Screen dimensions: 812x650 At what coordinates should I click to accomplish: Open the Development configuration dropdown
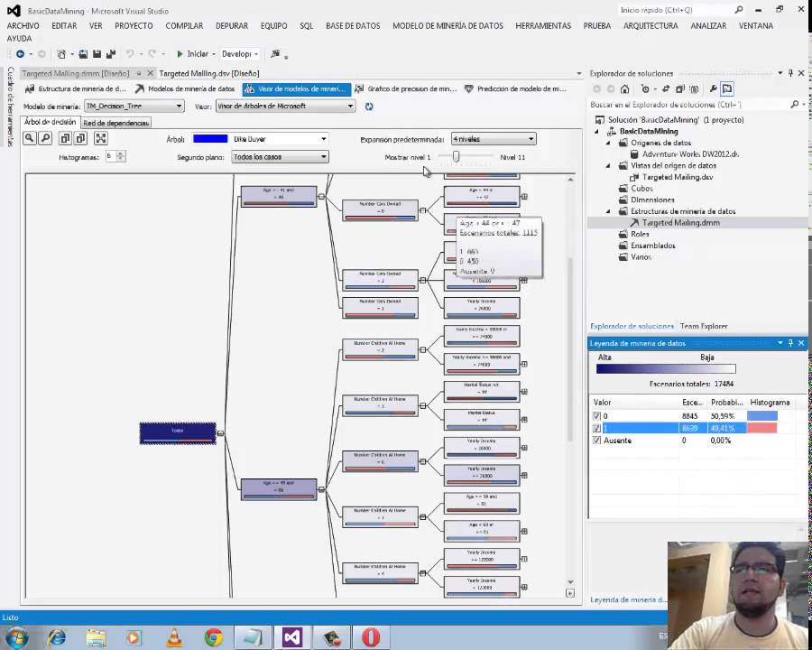point(256,54)
